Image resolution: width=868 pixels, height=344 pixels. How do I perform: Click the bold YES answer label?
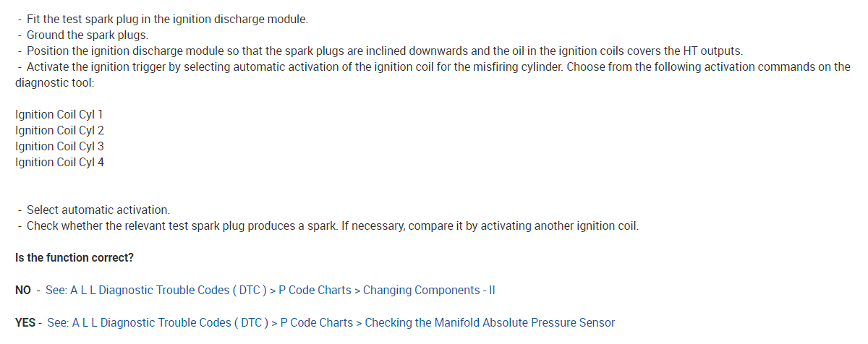[x=25, y=322]
